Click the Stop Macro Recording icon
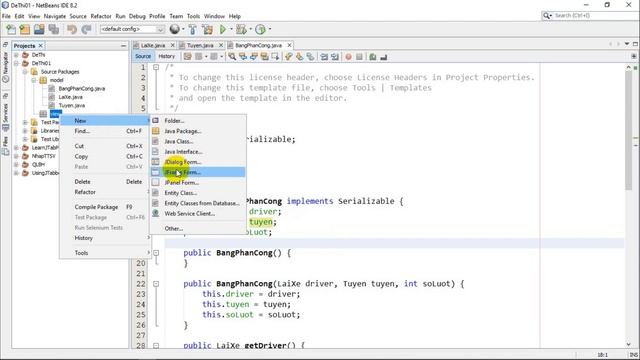The height and width of the screenshot is (360, 640). [359, 57]
